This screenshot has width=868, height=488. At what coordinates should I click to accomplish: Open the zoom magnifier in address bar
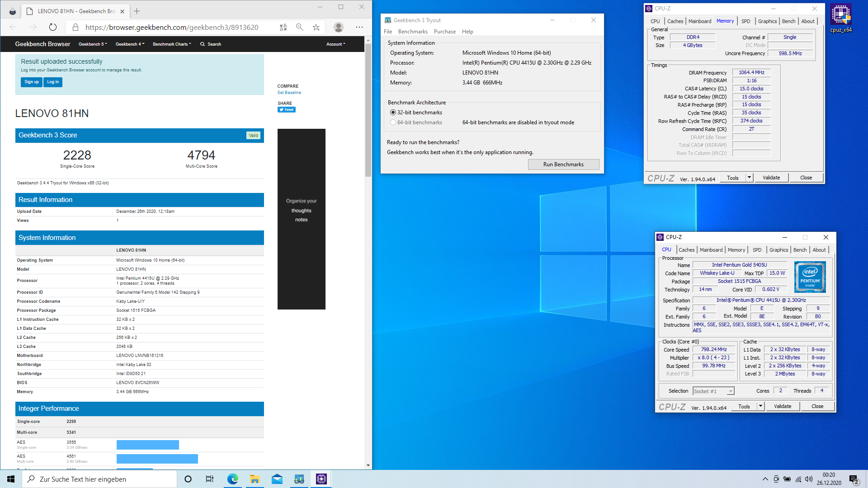(300, 27)
